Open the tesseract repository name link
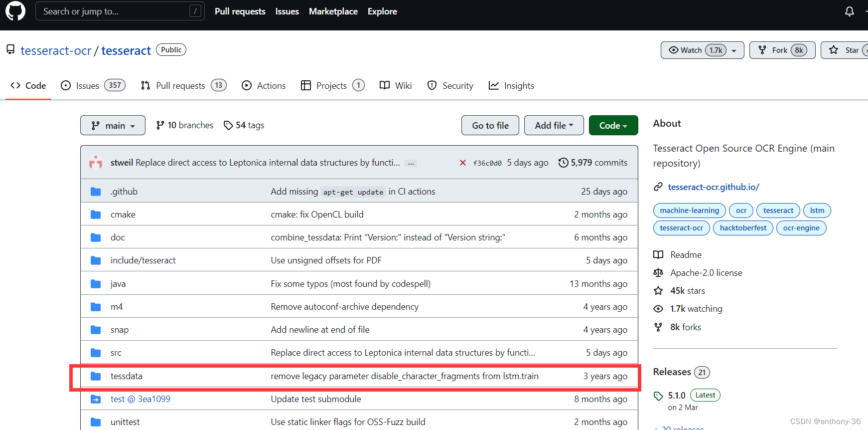Screen dimensions: 868x430 [126, 50]
